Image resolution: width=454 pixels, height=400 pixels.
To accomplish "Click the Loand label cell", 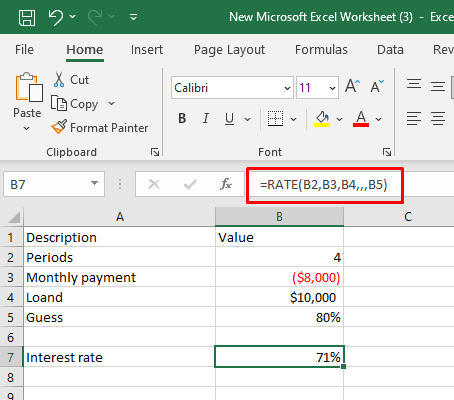I will tap(120, 297).
